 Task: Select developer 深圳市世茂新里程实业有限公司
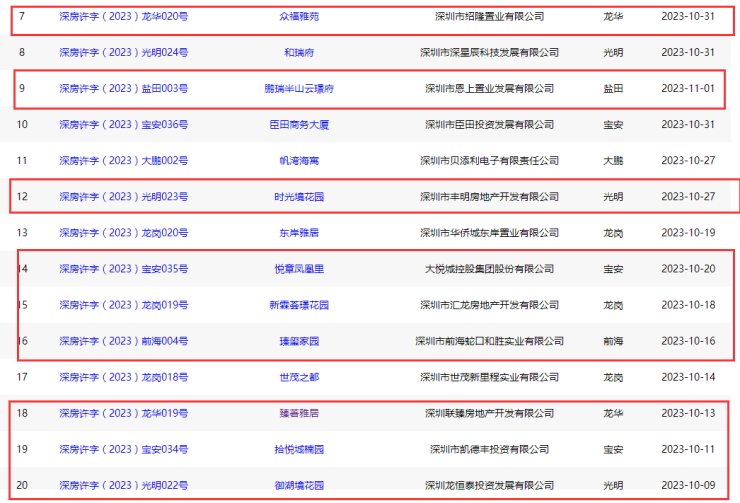(x=489, y=377)
